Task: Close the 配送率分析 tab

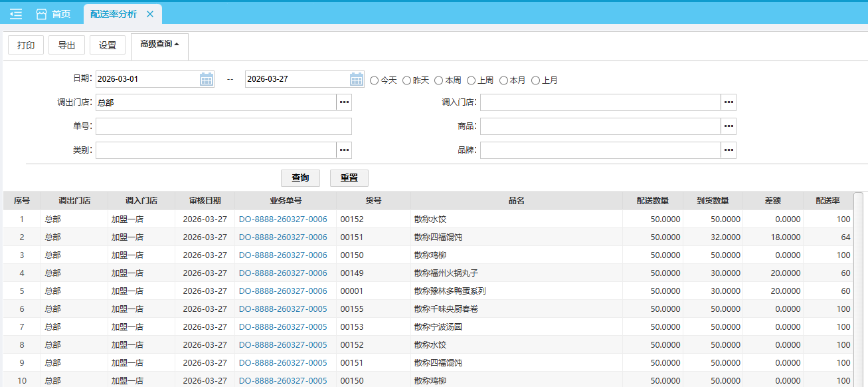Action: [150, 14]
